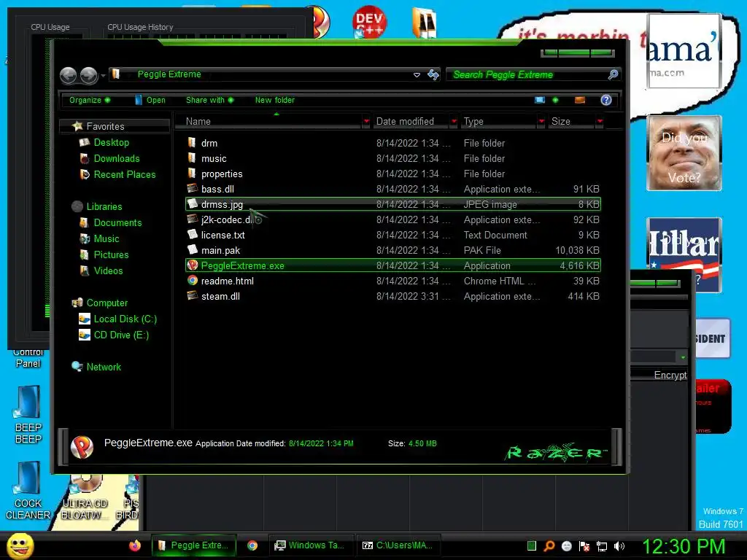This screenshot has width=747, height=560.
Task: Open Documents library in sidebar
Action: pyautogui.click(x=117, y=223)
